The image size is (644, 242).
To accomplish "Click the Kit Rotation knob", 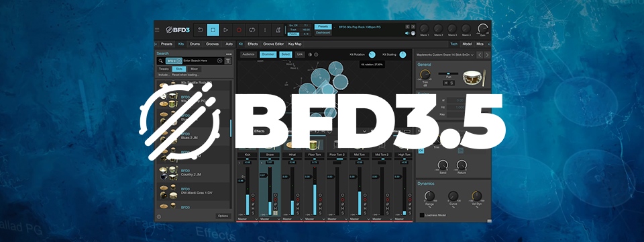I will pos(372,54).
